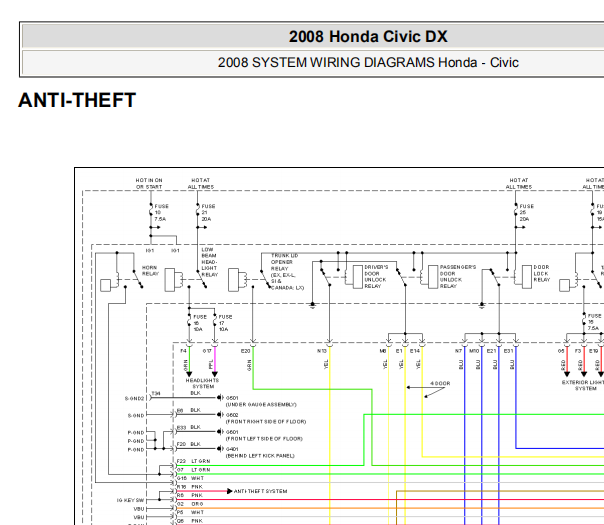Click the F22 LT GRN wire label
Screen dimensions: 604x525
click(x=193, y=461)
